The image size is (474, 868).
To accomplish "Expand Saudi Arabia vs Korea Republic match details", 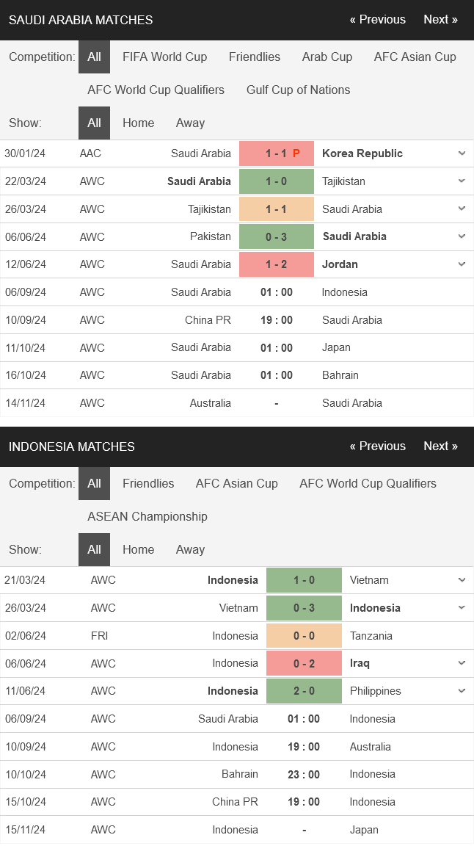I will (462, 153).
